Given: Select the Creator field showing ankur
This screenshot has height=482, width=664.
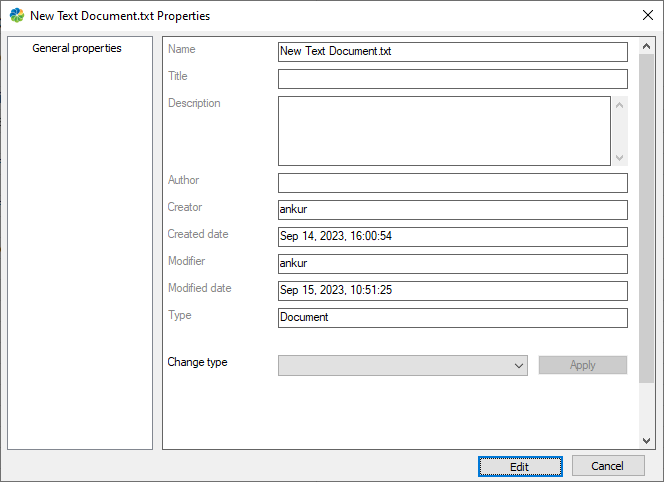Looking at the screenshot, I should 452,210.
